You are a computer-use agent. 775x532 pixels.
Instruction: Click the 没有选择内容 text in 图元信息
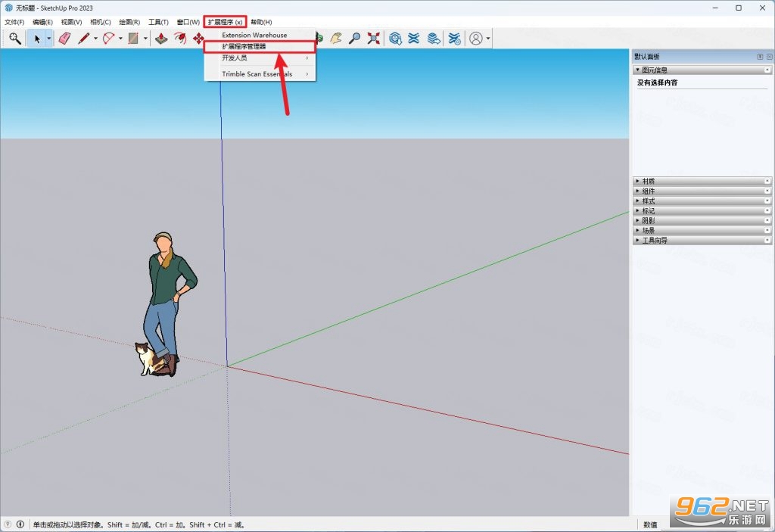coord(658,82)
